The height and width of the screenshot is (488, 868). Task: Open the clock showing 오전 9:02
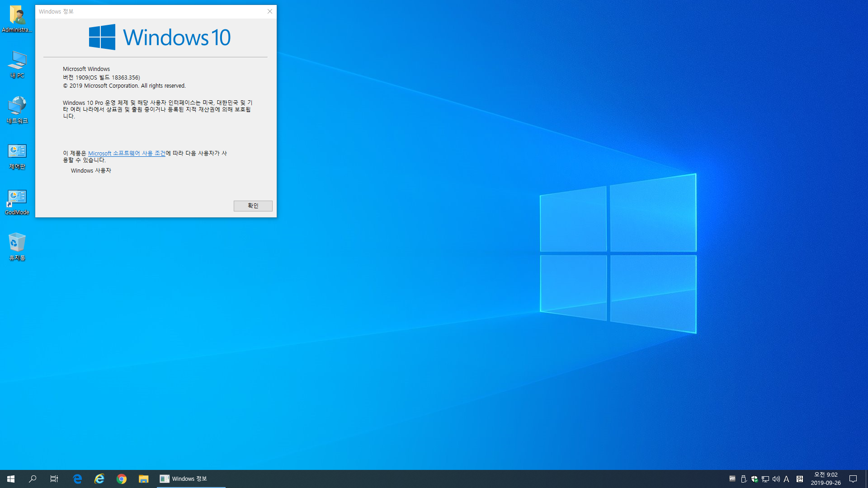coord(826,479)
